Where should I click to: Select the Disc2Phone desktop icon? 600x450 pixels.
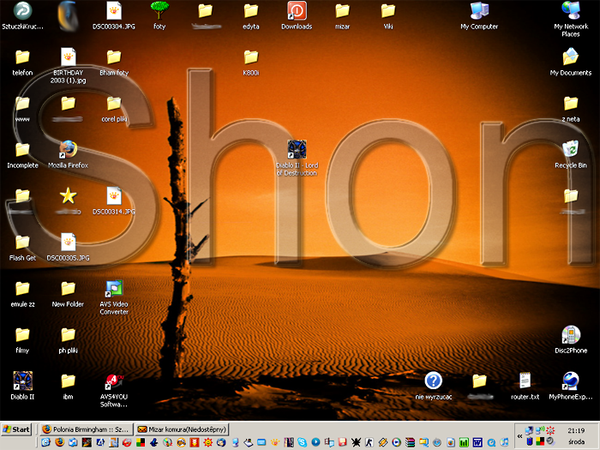570,335
